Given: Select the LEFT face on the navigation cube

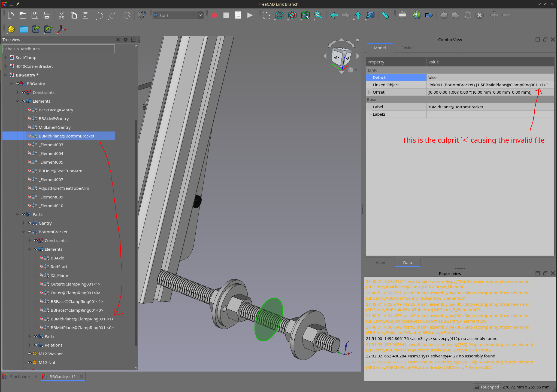Looking at the screenshot, I should tap(336, 58).
